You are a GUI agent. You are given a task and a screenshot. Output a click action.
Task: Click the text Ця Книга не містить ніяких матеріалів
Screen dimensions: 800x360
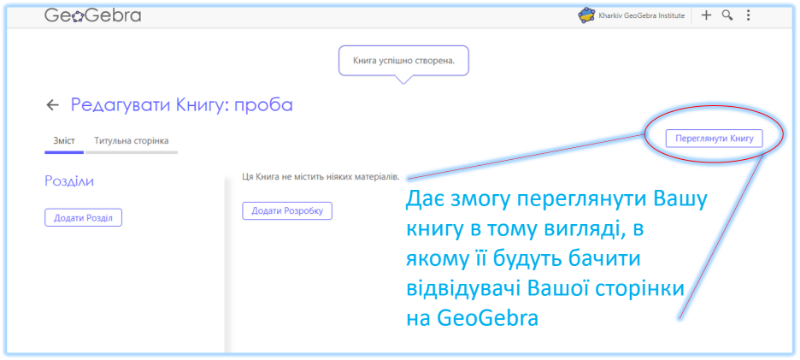(x=320, y=177)
